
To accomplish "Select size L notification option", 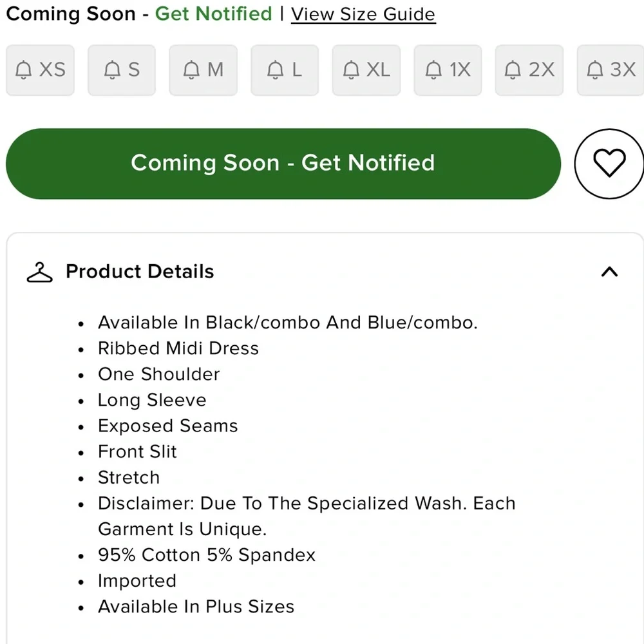I will tap(285, 70).
